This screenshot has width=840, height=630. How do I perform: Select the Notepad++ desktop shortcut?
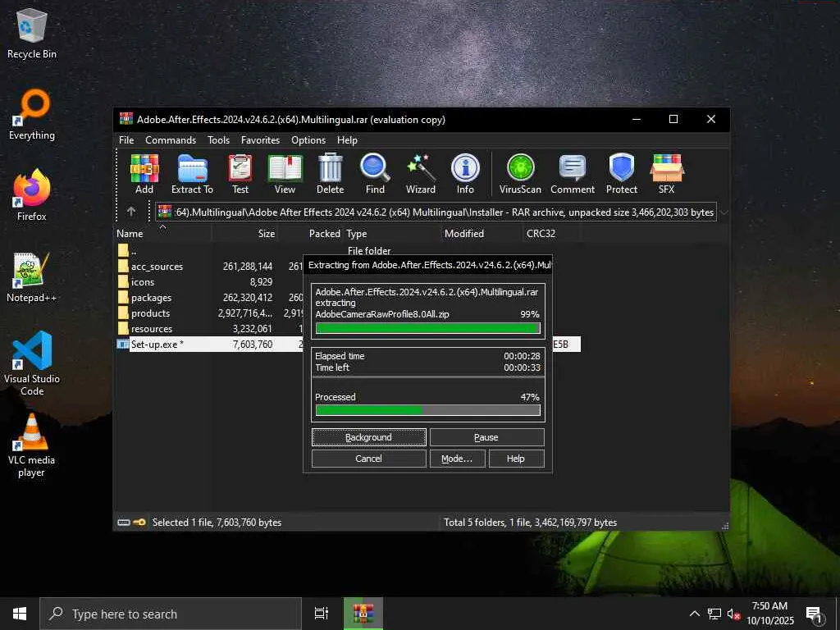(x=32, y=277)
